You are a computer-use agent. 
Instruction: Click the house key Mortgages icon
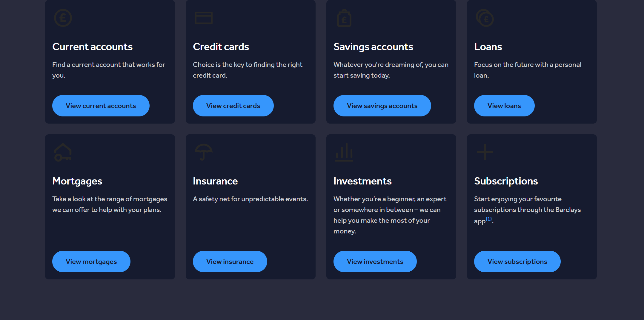63,153
